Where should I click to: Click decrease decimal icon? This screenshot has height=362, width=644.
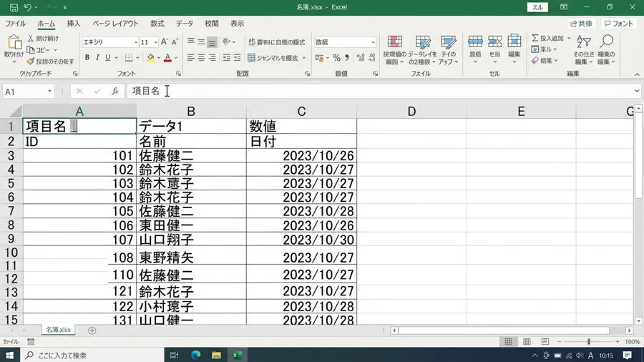(371, 58)
